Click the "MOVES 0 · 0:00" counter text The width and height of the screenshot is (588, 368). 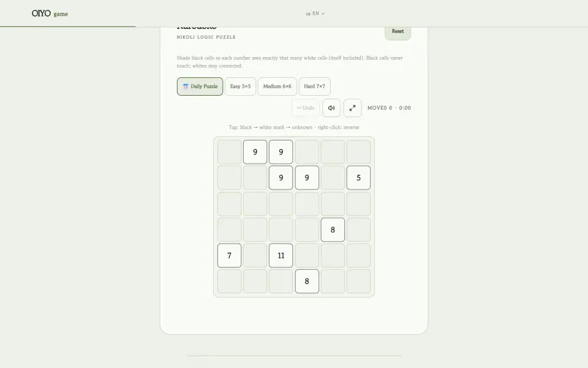pos(390,108)
